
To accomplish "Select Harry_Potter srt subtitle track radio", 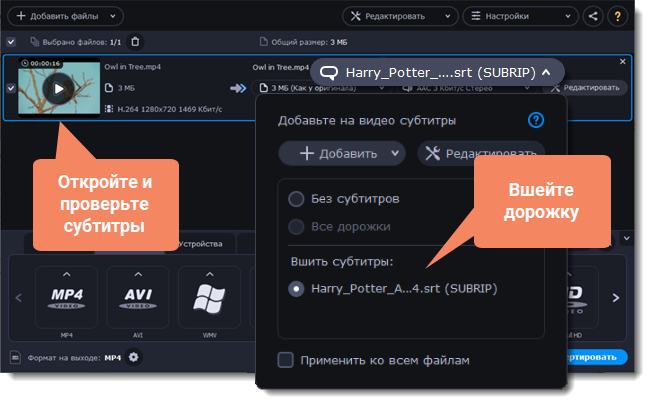I will pyautogui.click(x=296, y=288).
